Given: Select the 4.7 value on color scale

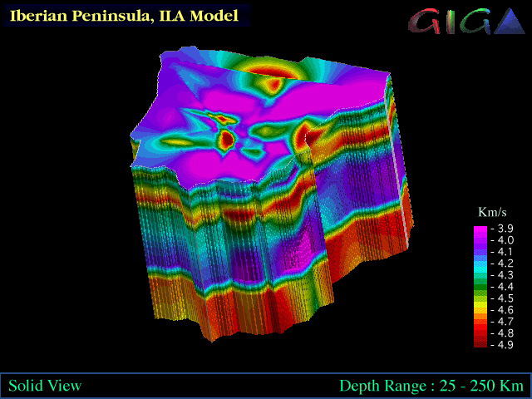Looking at the screenshot, I should coord(505,322).
